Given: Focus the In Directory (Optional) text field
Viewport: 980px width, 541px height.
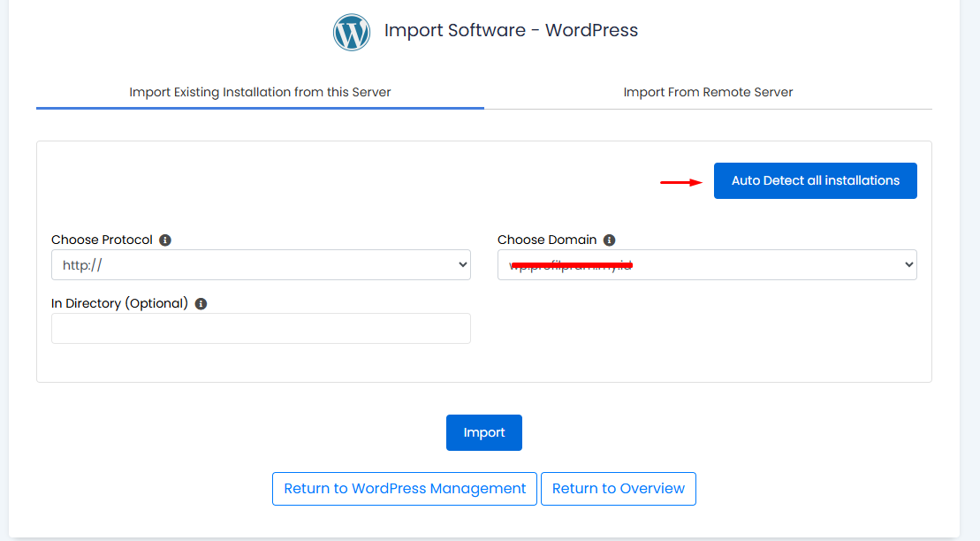Looking at the screenshot, I should click(x=261, y=328).
